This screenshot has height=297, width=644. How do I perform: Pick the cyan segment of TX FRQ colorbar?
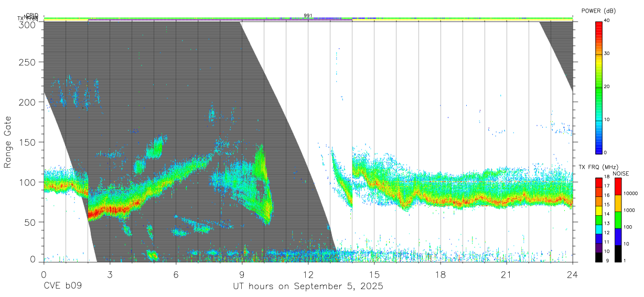(599, 228)
